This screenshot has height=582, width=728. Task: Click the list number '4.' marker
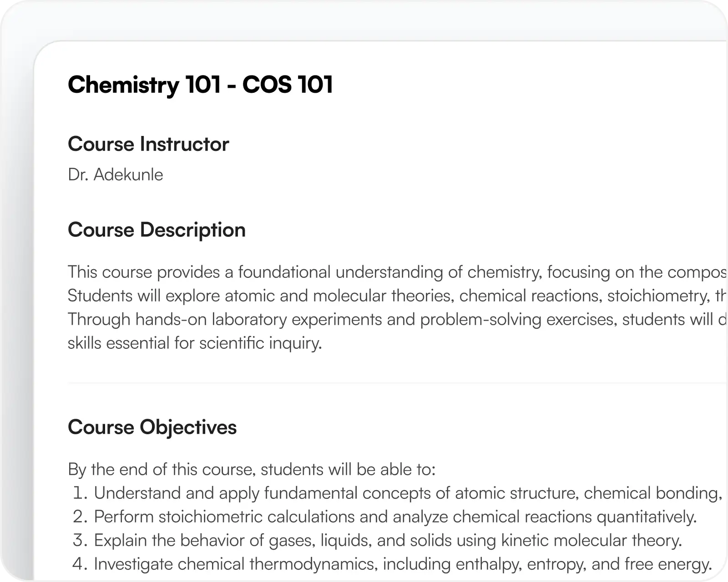point(80,564)
